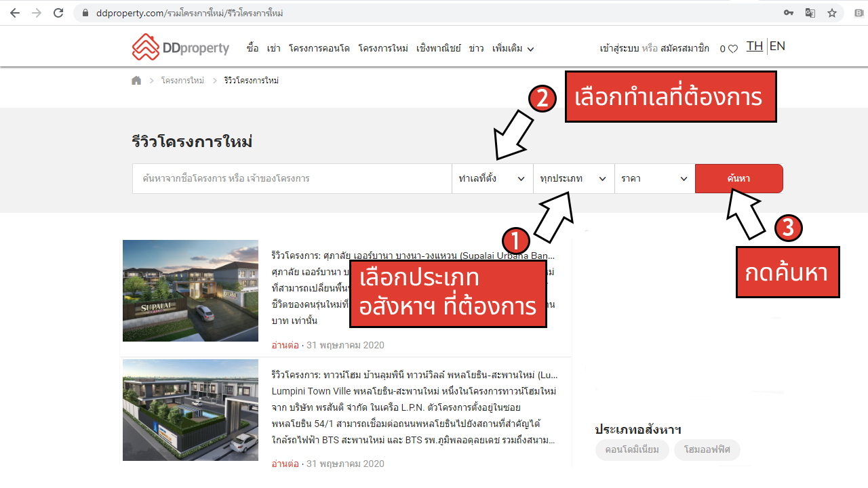Open the โครงการคอนโด menu item

pyautogui.click(x=319, y=48)
